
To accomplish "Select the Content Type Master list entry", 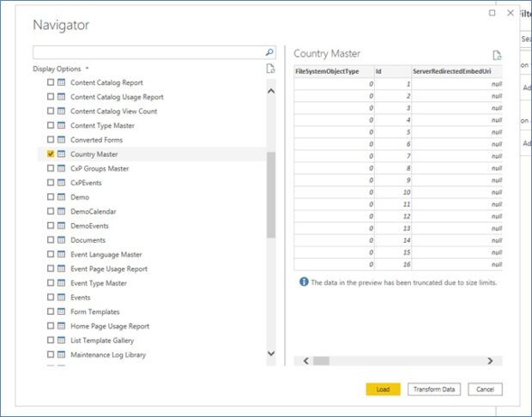I will click(102, 125).
